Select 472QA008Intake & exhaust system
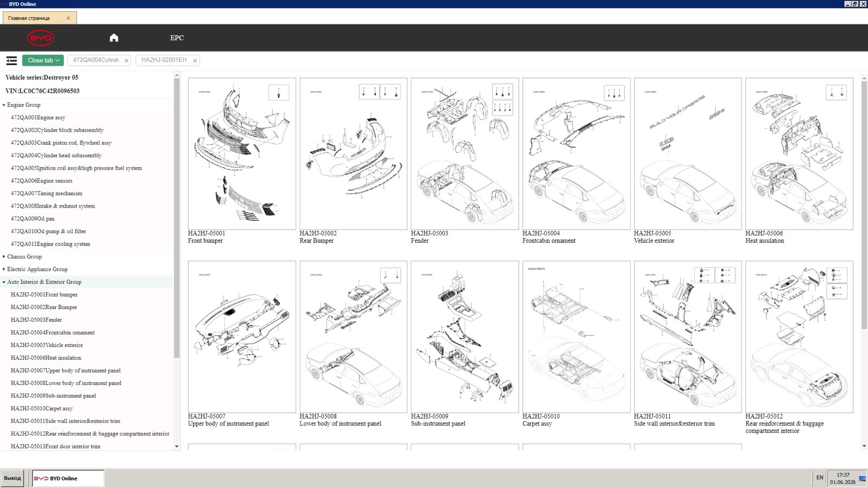868x488 pixels. 53,206
